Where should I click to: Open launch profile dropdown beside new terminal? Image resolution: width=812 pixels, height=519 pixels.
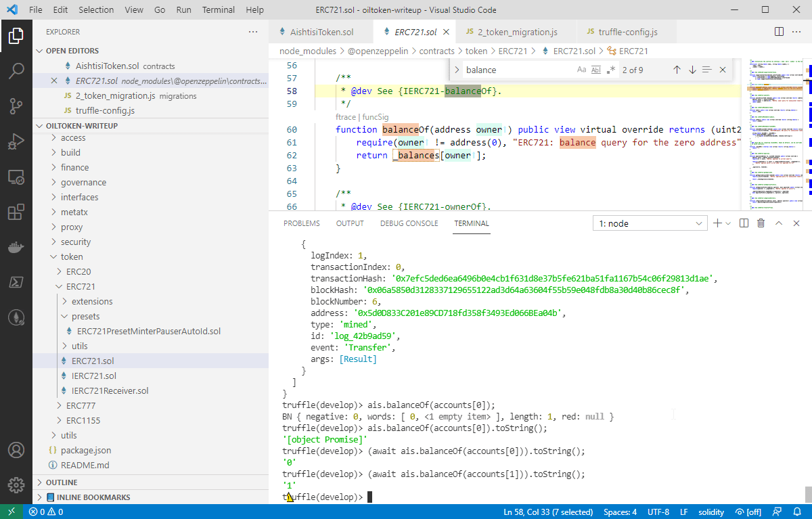728,223
